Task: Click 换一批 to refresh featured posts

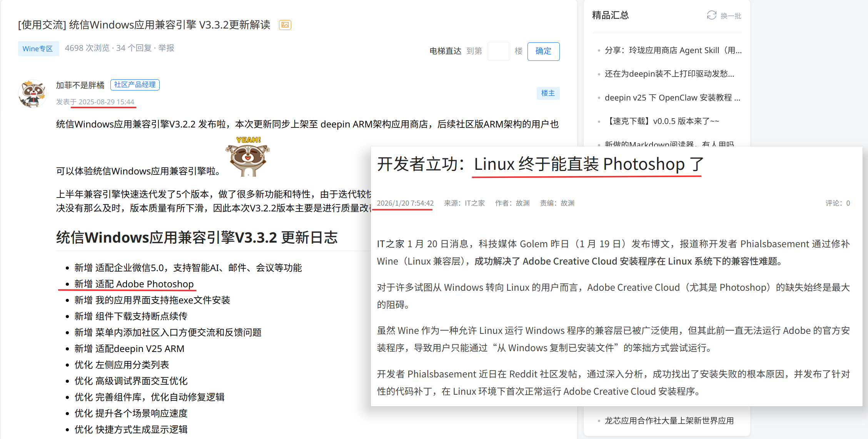Action: point(731,16)
